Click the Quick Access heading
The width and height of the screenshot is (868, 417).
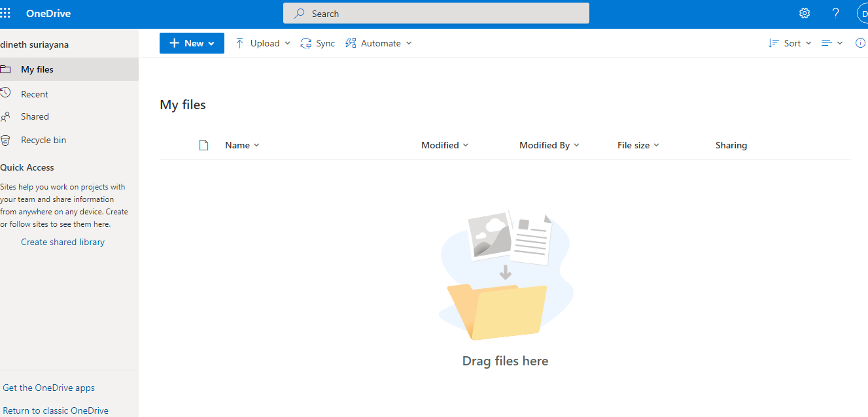pos(27,167)
